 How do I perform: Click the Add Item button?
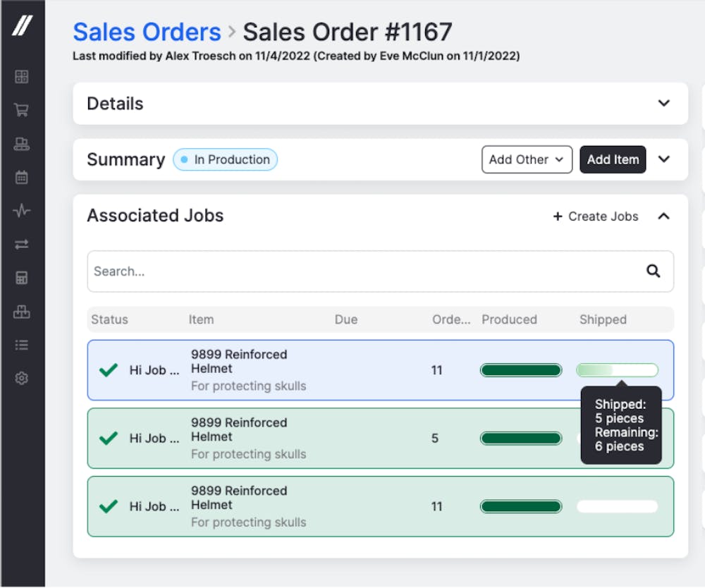point(613,159)
